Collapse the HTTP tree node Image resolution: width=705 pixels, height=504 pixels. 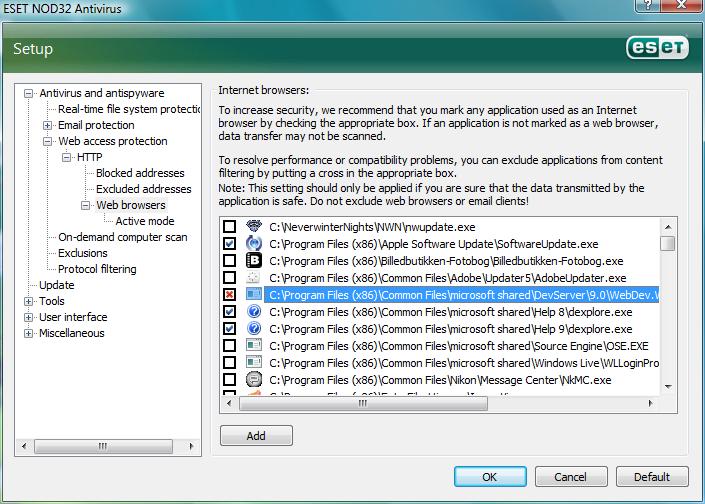point(67,157)
